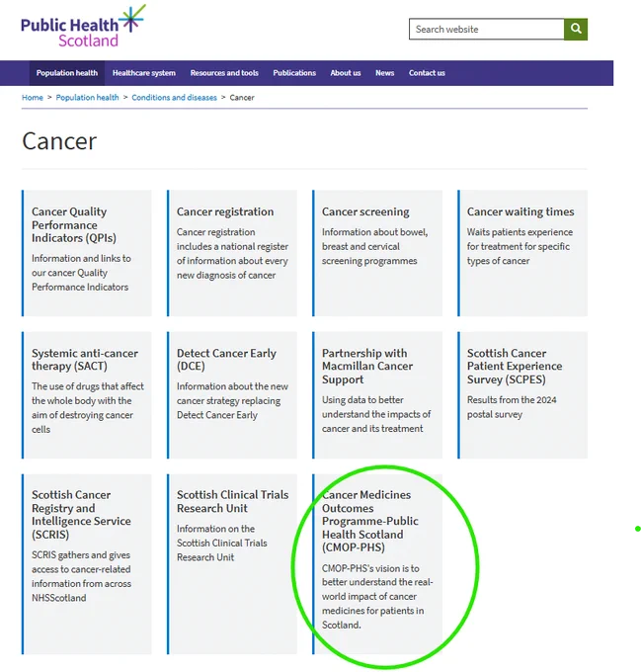Focus the Search website input field
This screenshot has height=672, width=641.
tap(486, 29)
